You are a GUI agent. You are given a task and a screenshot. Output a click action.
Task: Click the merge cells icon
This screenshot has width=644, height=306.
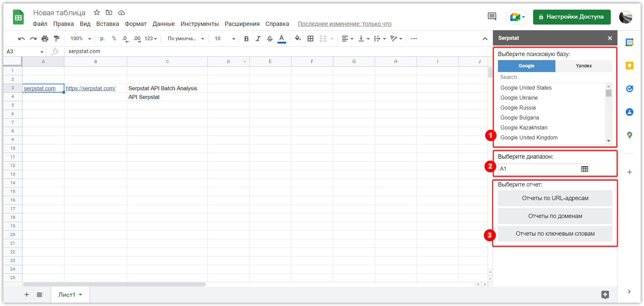tap(323, 39)
